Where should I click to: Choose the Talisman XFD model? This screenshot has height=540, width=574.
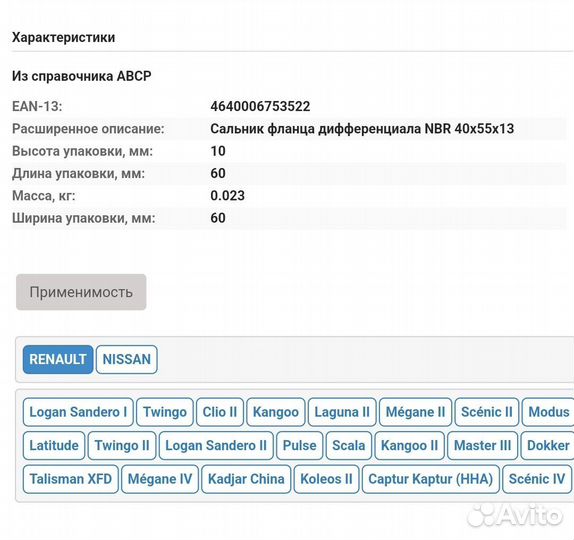[70, 479]
